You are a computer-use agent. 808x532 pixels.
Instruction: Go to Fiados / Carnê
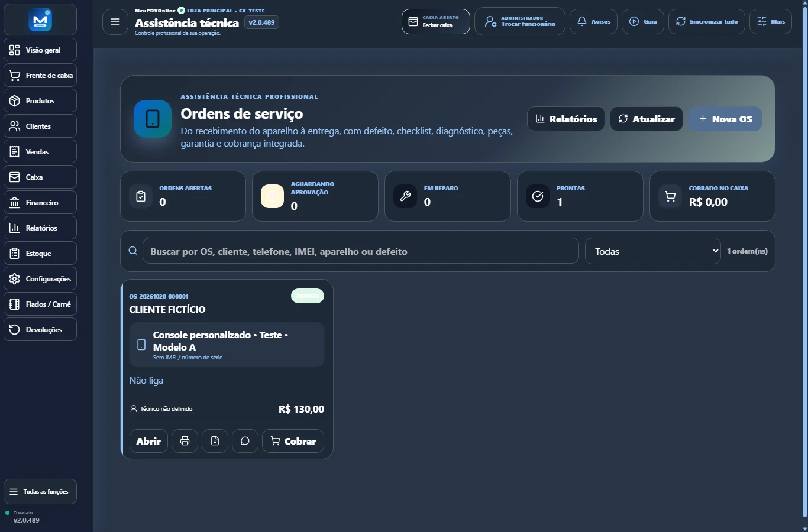pyautogui.click(x=40, y=304)
